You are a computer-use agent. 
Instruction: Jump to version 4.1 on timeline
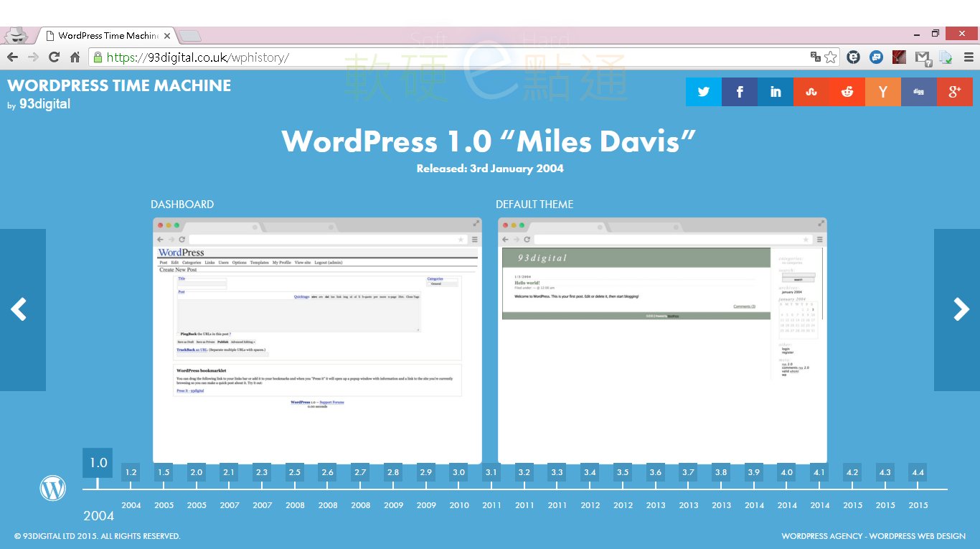click(x=819, y=472)
